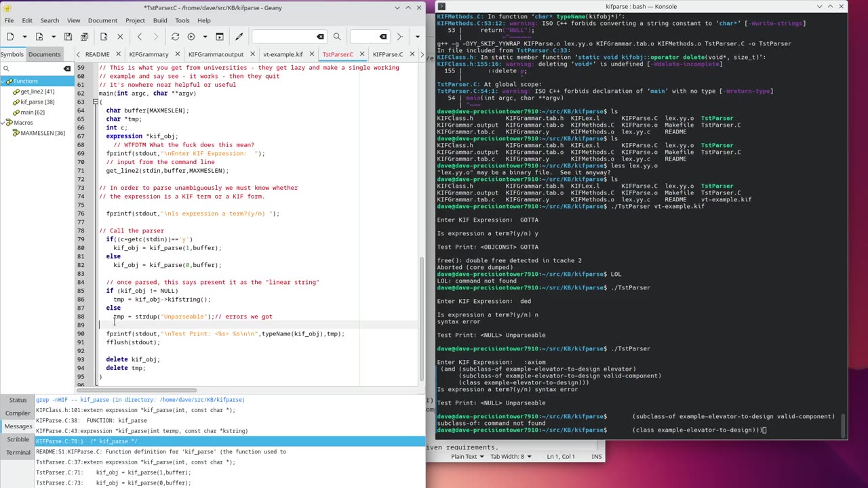
Task: Select main [62] in symbol tree
Action: click(32, 113)
